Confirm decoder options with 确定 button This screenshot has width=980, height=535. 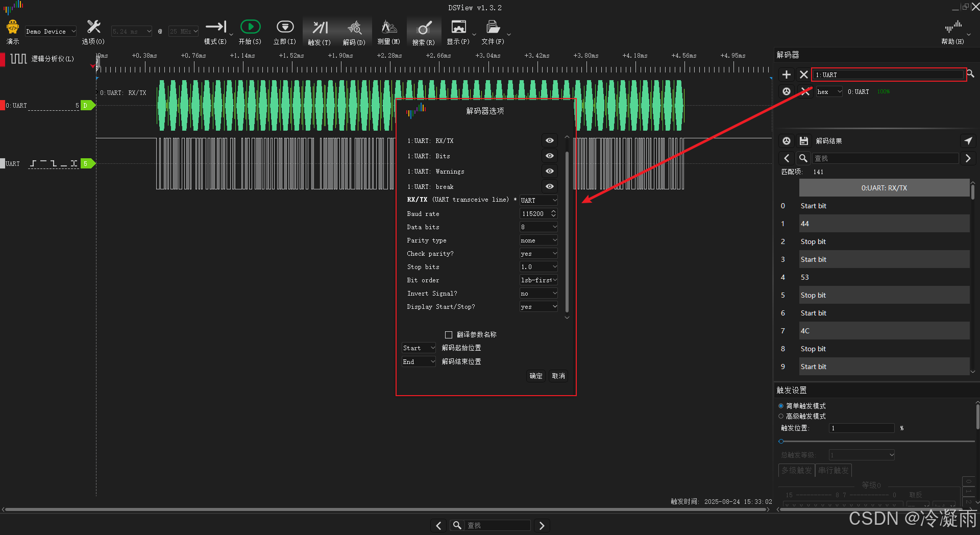tap(536, 376)
